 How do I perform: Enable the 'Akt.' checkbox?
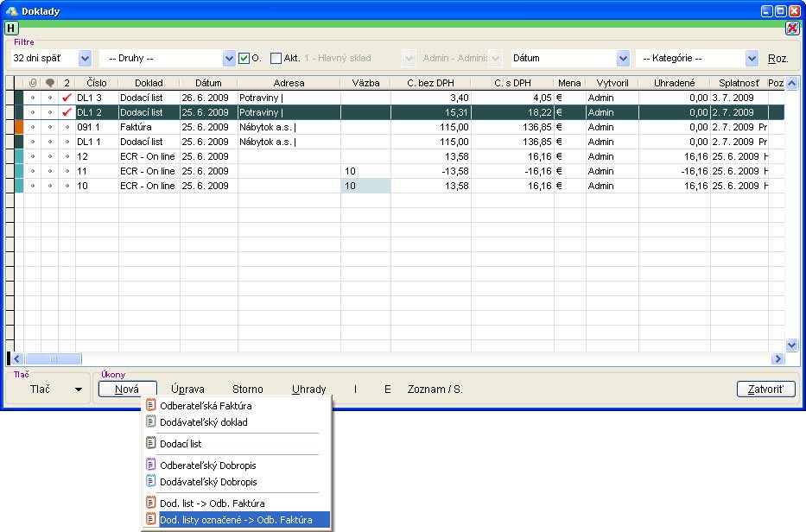pos(276,59)
